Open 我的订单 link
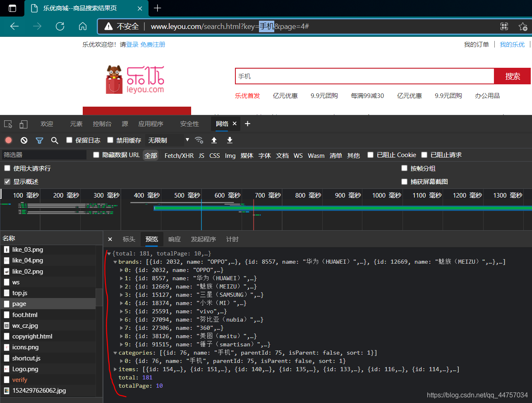The height and width of the screenshot is (403, 532). [476, 45]
